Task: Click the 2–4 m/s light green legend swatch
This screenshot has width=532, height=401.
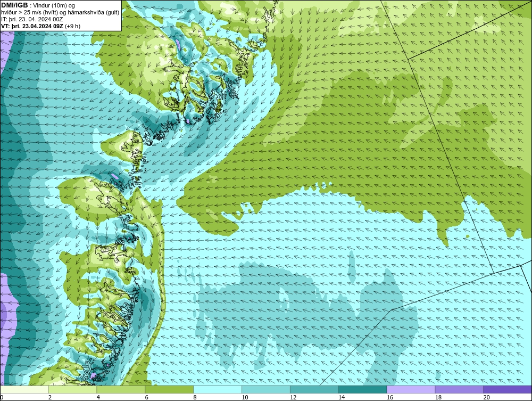Action: (72, 389)
